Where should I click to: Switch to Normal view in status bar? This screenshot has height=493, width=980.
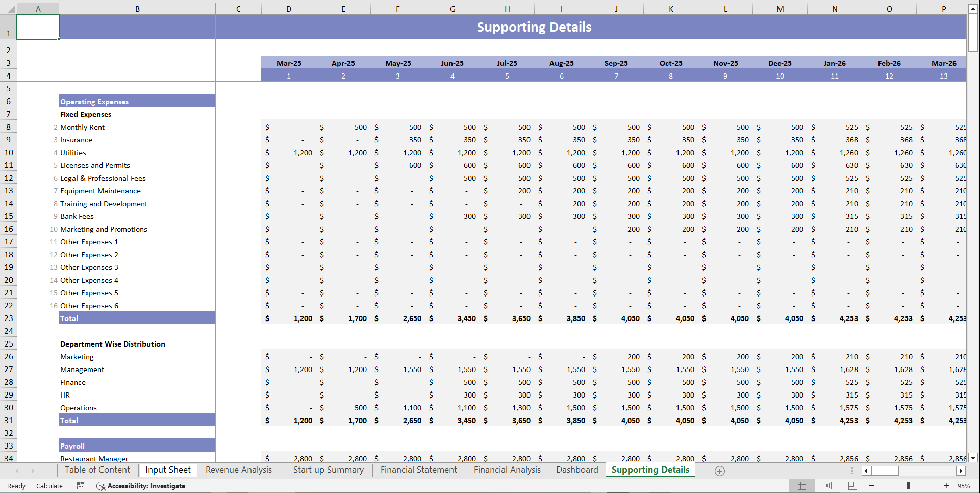tap(801, 486)
